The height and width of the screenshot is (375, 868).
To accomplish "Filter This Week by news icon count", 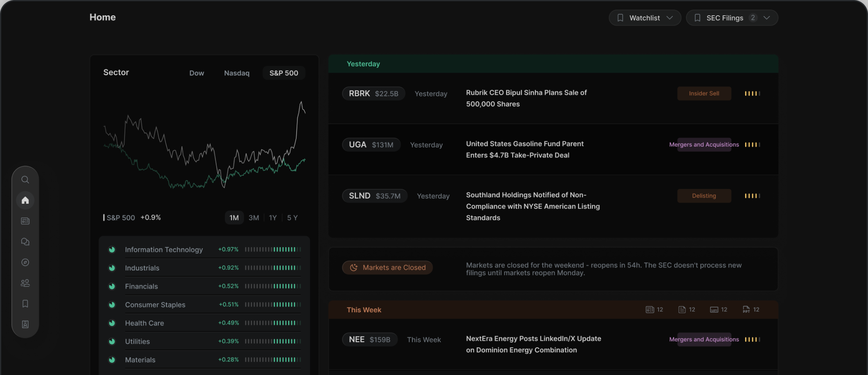I will (654, 309).
